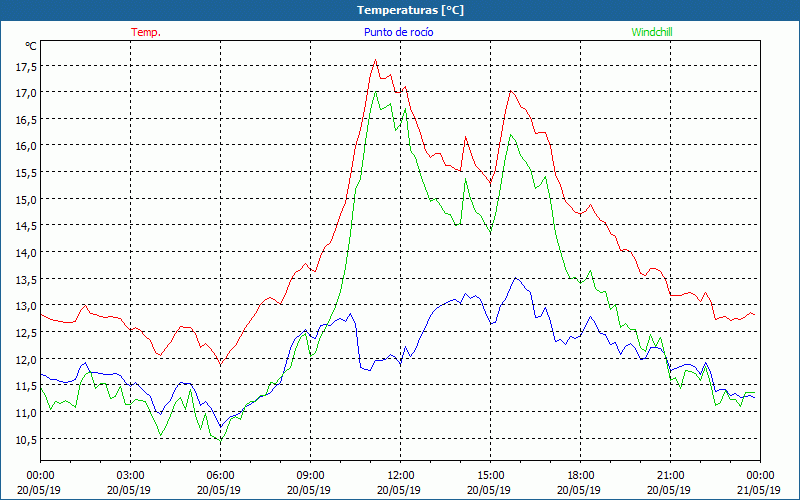Click the "17,0" y-axis value
The width and height of the screenshot is (800, 500).
point(26,93)
